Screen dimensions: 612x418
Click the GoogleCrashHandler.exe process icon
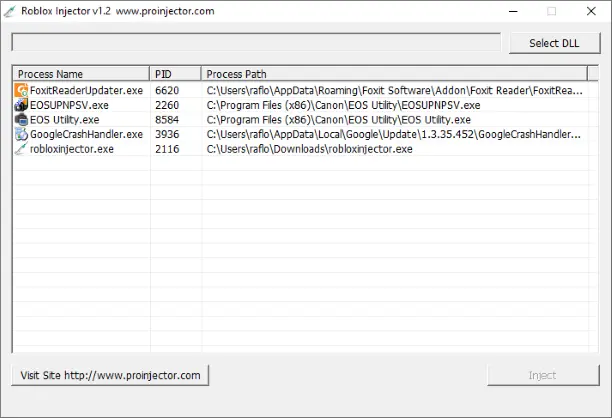coord(21,134)
